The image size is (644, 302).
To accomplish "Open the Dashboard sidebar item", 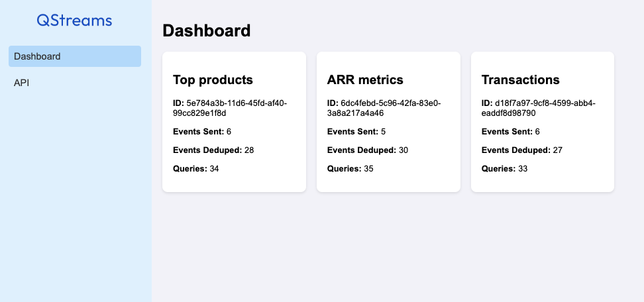I will 75,56.
